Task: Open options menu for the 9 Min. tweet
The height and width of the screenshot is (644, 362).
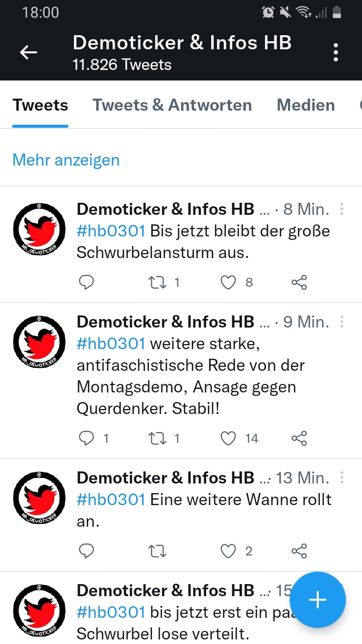Action: (x=342, y=321)
